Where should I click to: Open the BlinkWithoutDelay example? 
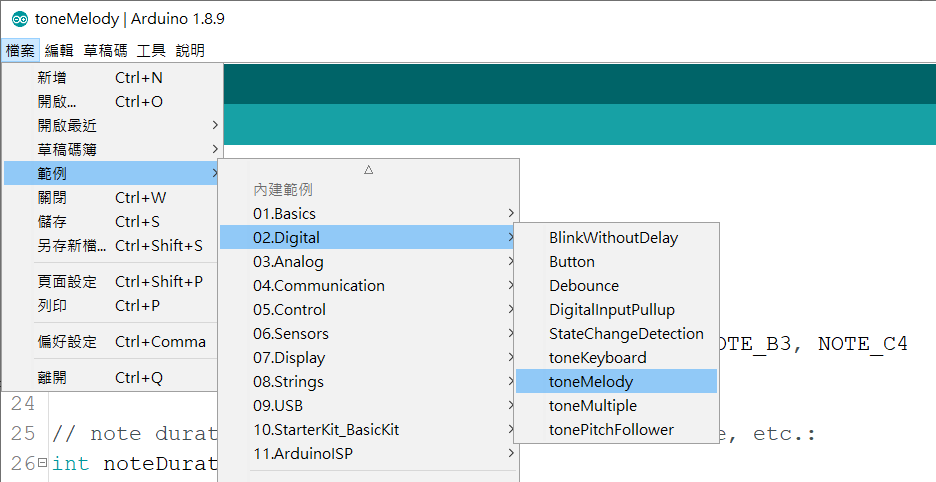coord(616,237)
